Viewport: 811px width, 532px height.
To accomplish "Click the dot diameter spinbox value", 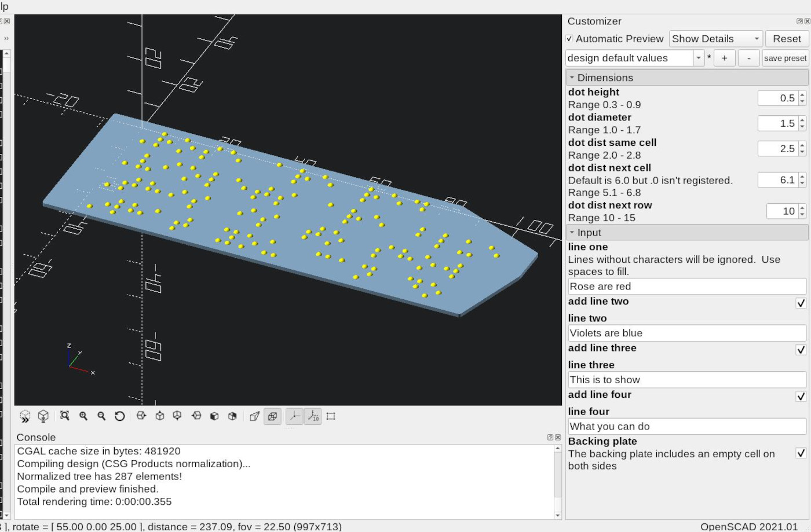I will point(781,123).
